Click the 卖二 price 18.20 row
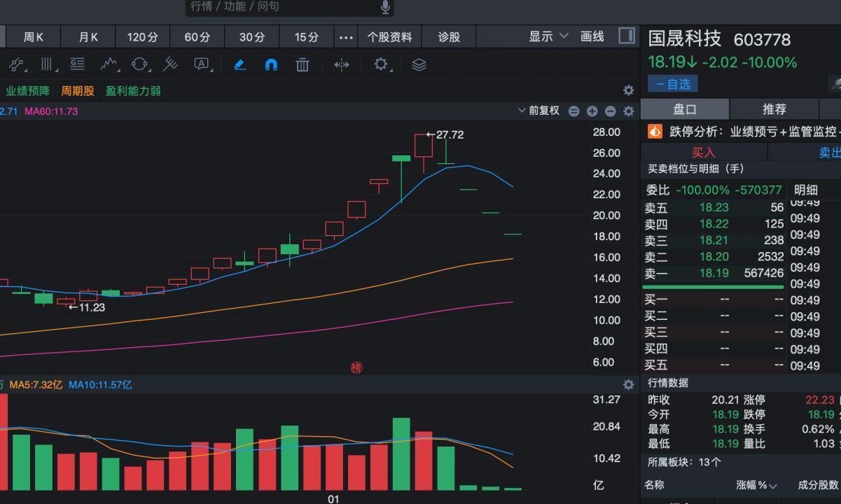 pyautogui.click(x=714, y=257)
